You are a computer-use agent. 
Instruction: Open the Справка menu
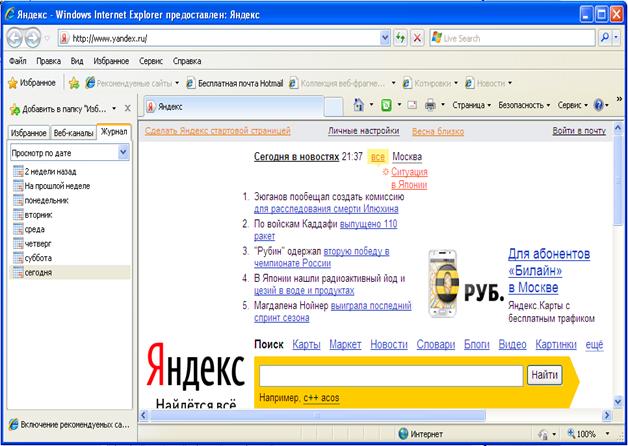[187, 61]
